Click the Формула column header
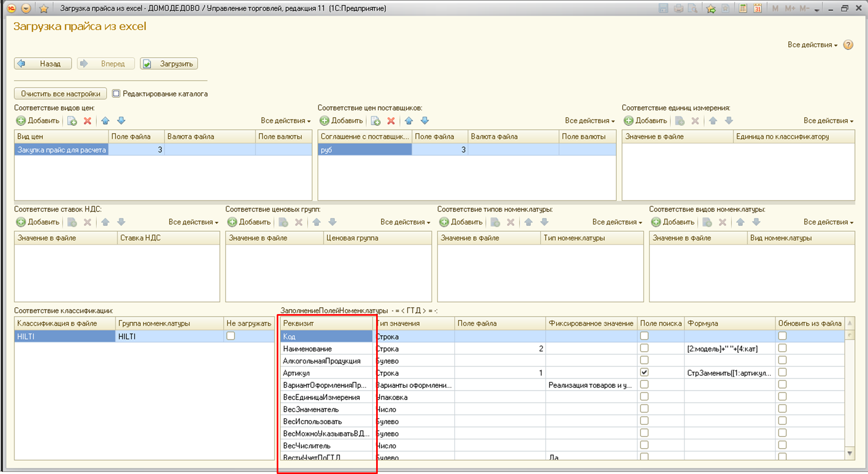The image size is (868, 474). click(x=729, y=323)
